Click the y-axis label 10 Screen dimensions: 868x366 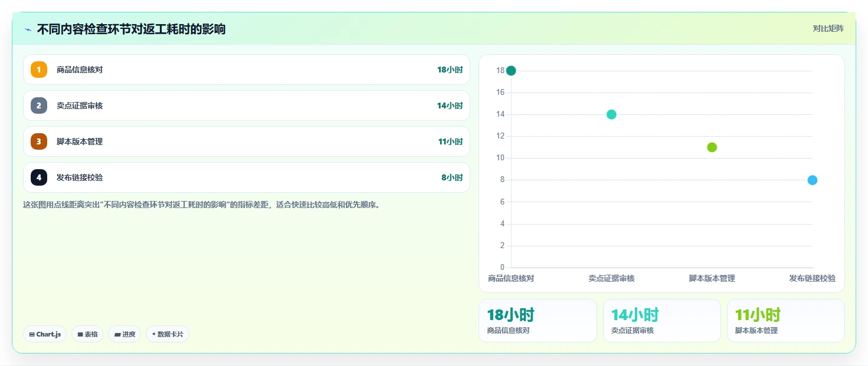(500, 158)
